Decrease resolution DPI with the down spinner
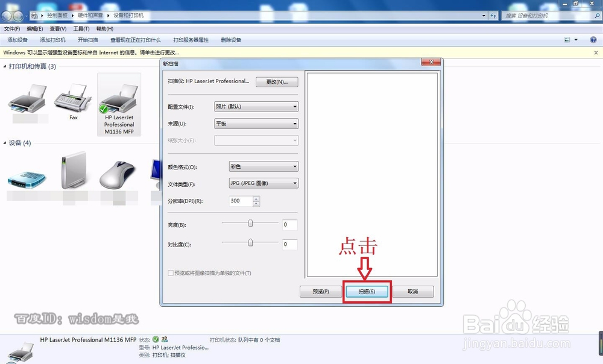Screen dimensions: 603x364 tap(256, 204)
